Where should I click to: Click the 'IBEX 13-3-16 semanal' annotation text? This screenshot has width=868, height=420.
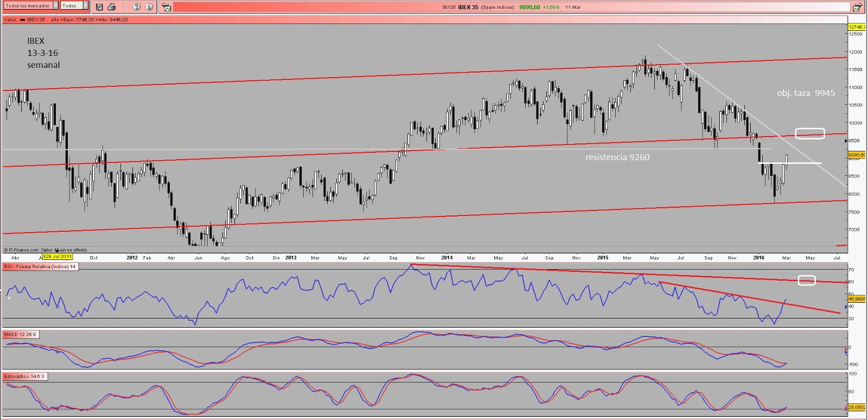click(43, 53)
